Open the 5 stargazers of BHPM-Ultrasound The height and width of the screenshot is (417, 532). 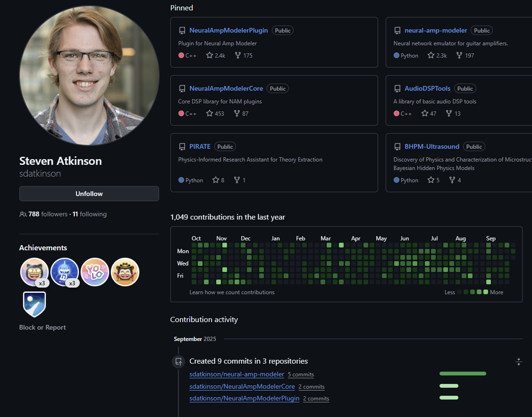coord(434,180)
